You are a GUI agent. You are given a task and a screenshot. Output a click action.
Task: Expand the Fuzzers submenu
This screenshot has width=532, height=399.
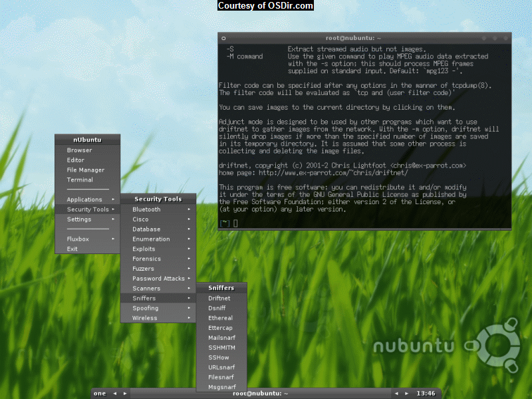pyautogui.click(x=158, y=268)
